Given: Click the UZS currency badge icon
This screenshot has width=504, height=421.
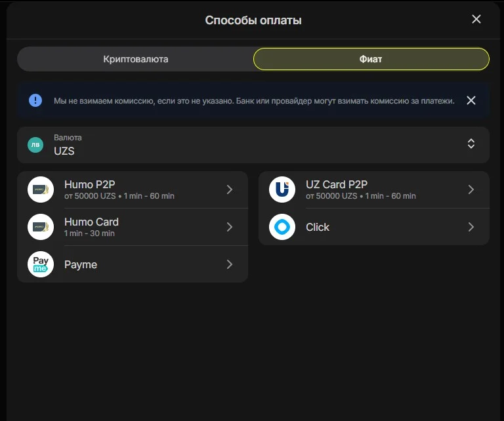Looking at the screenshot, I should coord(35,145).
